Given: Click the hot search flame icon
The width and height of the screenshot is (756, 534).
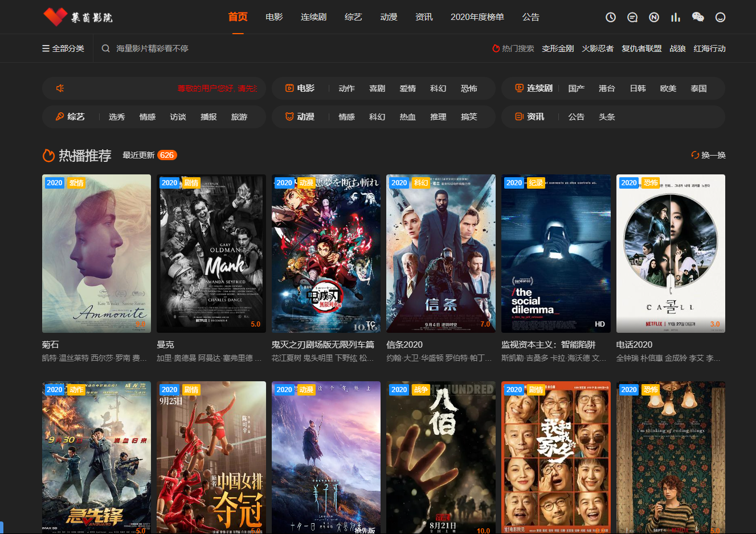Looking at the screenshot, I should pyautogui.click(x=496, y=48).
